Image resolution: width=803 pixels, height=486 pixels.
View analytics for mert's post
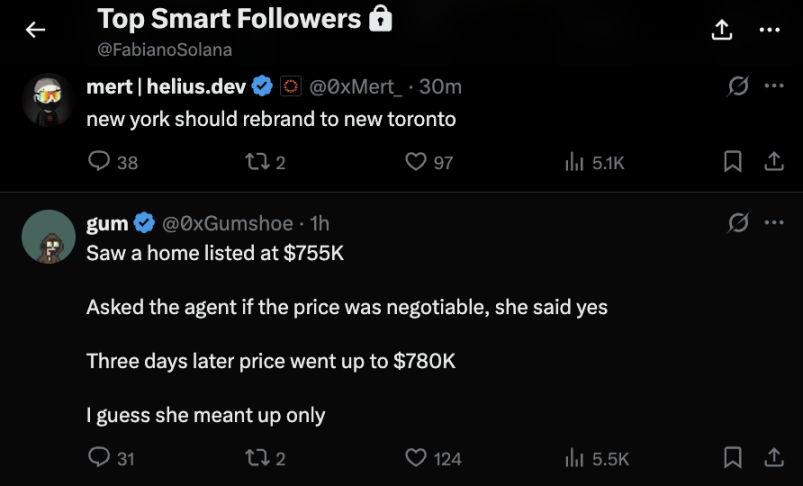[574, 162]
